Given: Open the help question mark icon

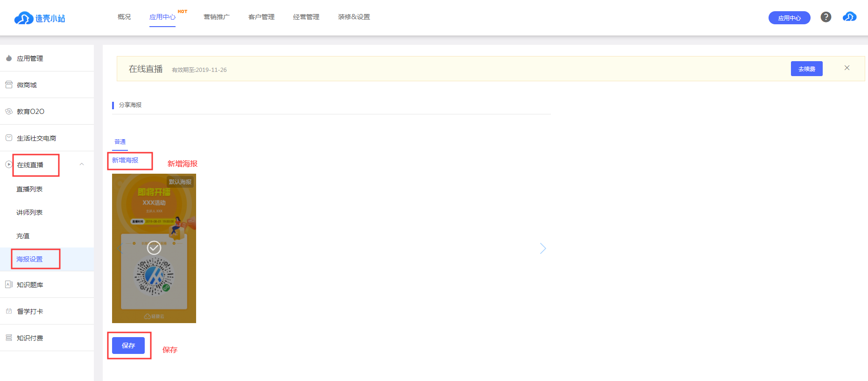Looking at the screenshot, I should click(826, 17).
